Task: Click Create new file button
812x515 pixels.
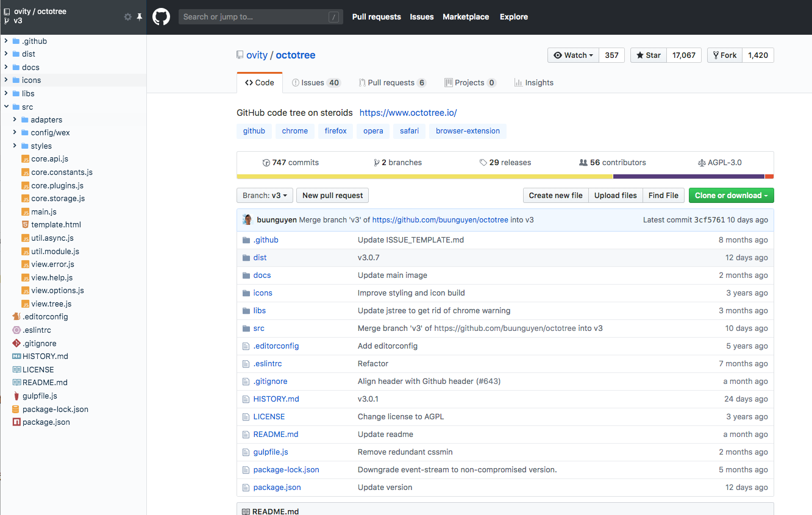Action: (555, 196)
